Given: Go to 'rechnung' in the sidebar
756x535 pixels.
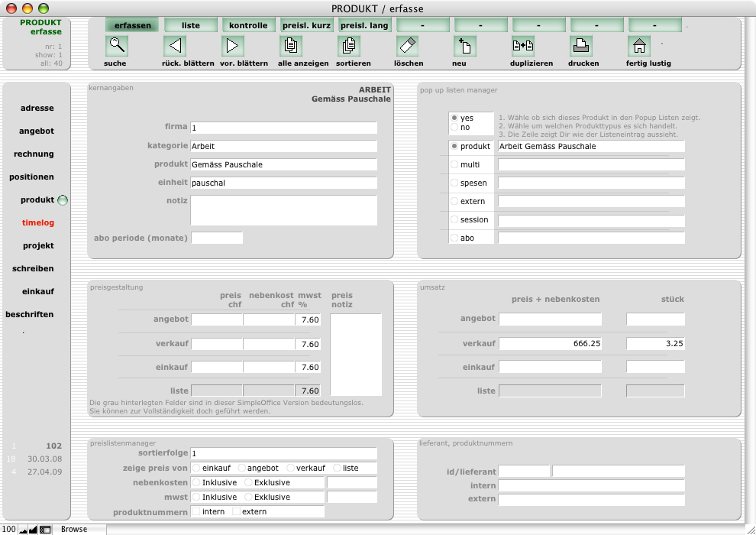Looking at the screenshot, I should pos(34,154).
